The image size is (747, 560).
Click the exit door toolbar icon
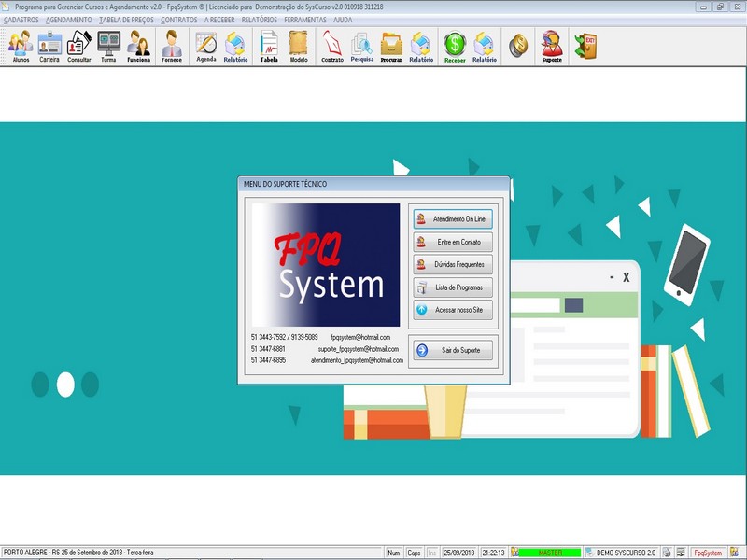click(x=585, y=46)
